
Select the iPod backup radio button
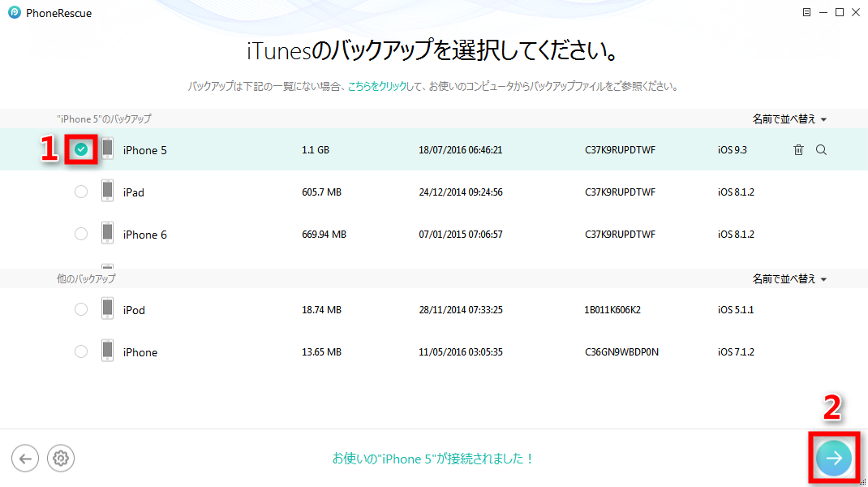click(81, 309)
